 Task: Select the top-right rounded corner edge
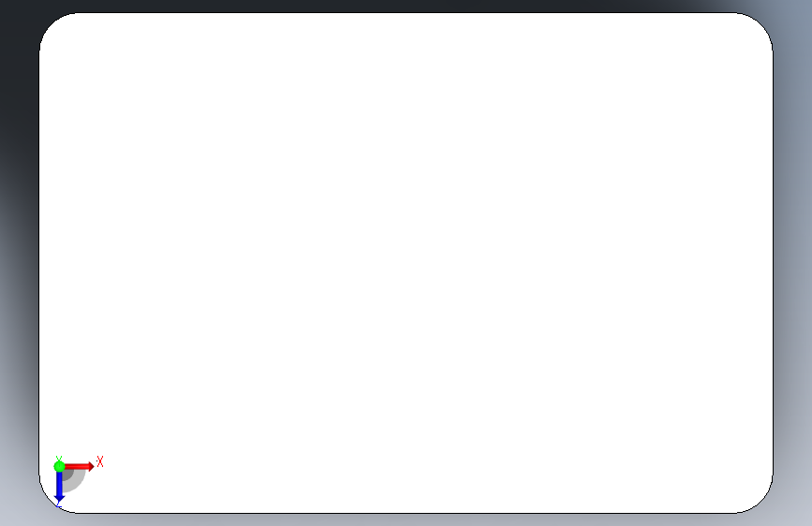[761, 24]
